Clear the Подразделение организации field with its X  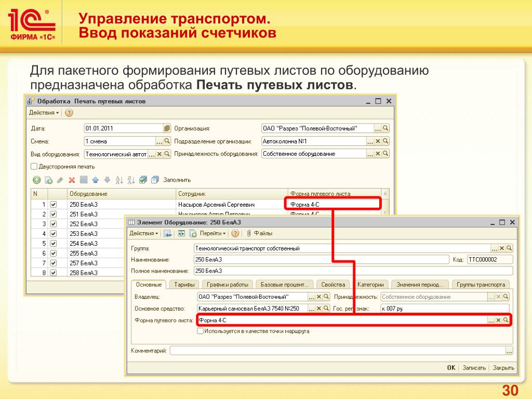[x=378, y=141]
